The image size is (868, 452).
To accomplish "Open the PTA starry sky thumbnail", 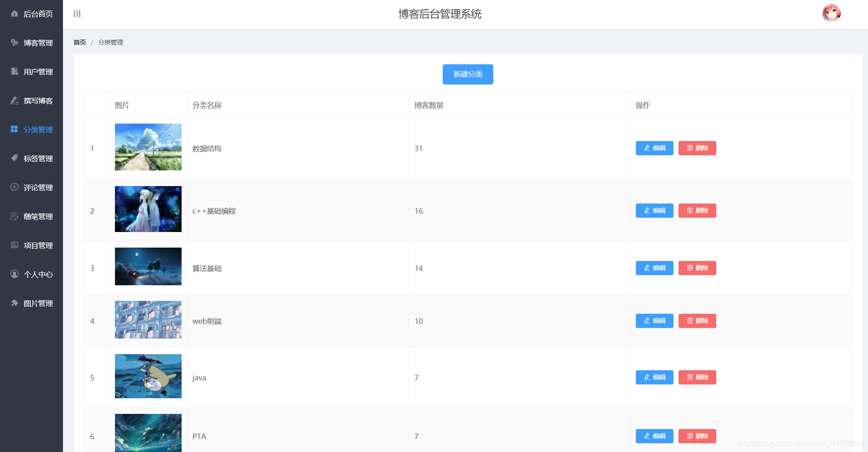I will (x=148, y=433).
